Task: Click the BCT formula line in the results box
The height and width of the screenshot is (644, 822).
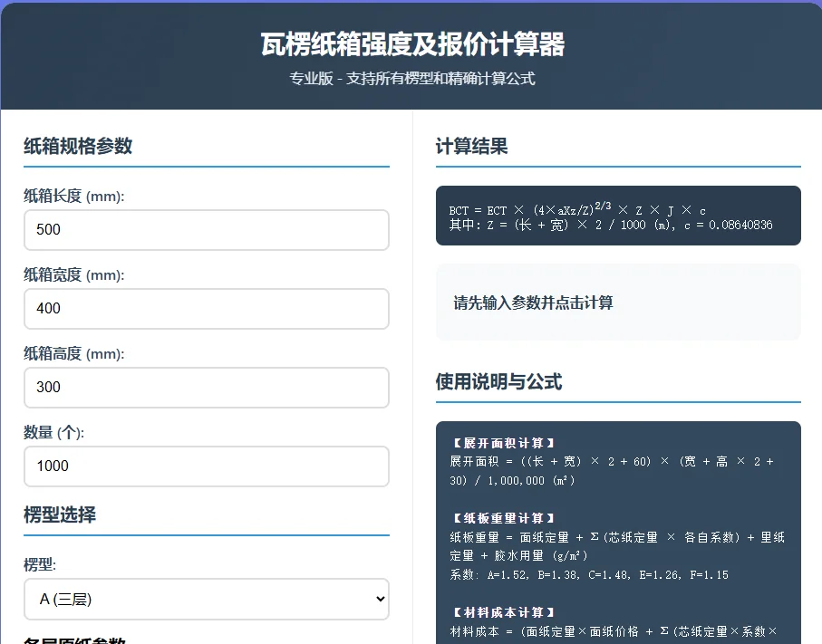Action: 577,209
